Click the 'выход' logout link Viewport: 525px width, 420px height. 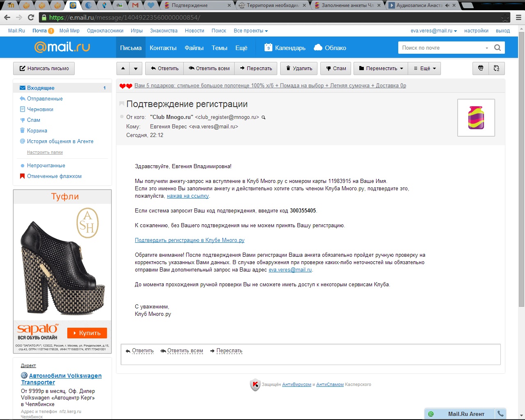503,31
